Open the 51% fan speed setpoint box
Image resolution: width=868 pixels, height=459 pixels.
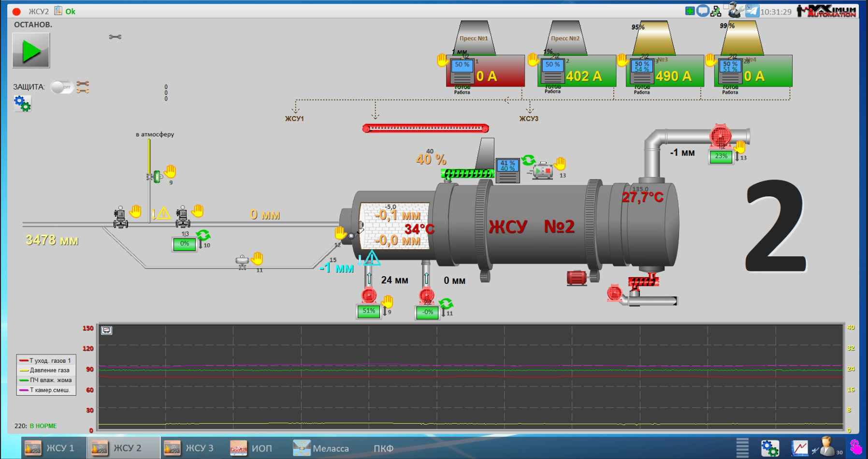tap(369, 311)
